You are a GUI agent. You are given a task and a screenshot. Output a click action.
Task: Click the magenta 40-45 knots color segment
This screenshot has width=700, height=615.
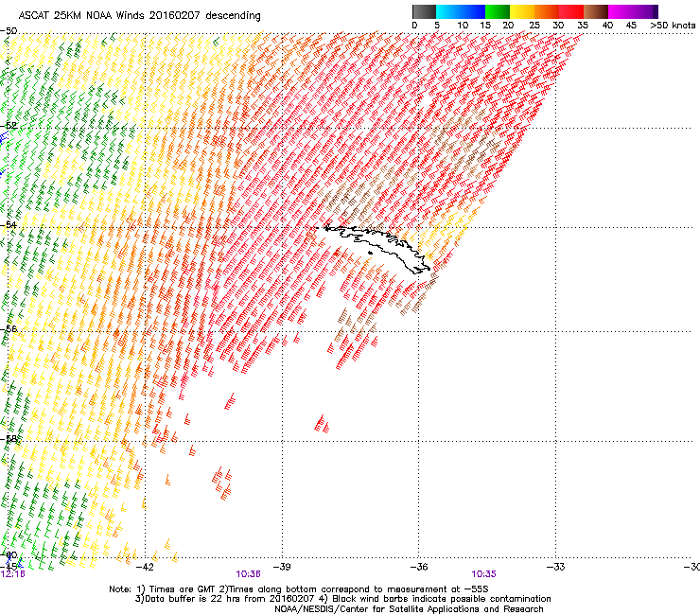pos(621,11)
